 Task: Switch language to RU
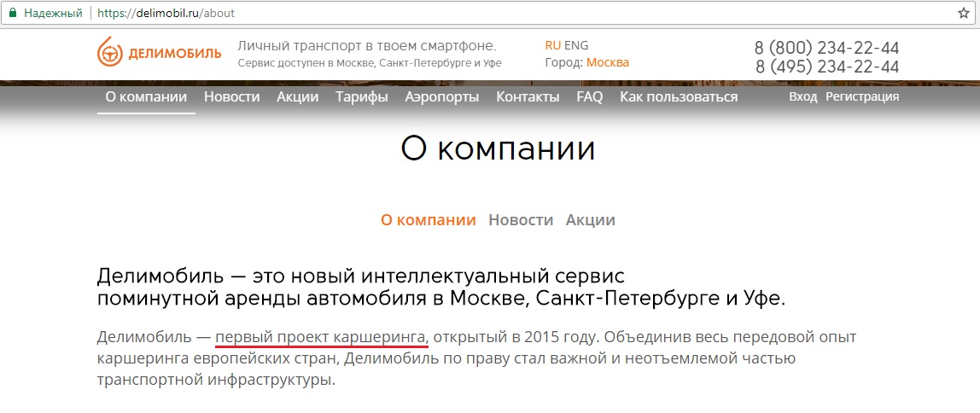coord(552,45)
